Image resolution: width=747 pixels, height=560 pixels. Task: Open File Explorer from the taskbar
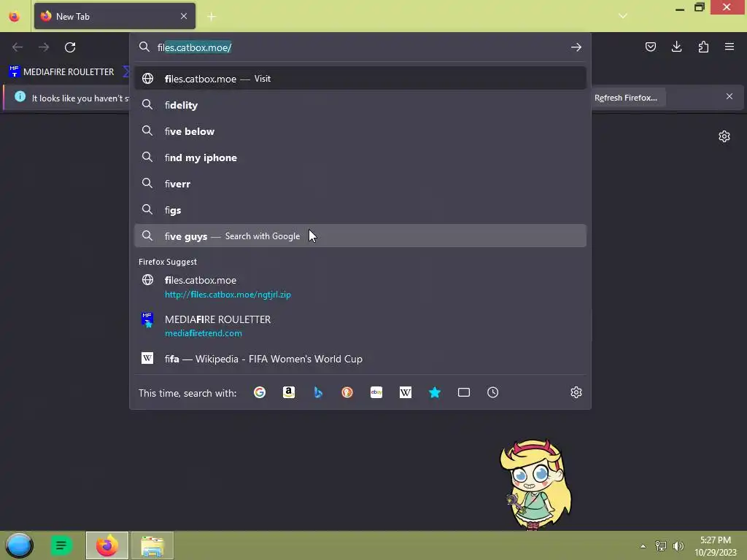pos(152,545)
